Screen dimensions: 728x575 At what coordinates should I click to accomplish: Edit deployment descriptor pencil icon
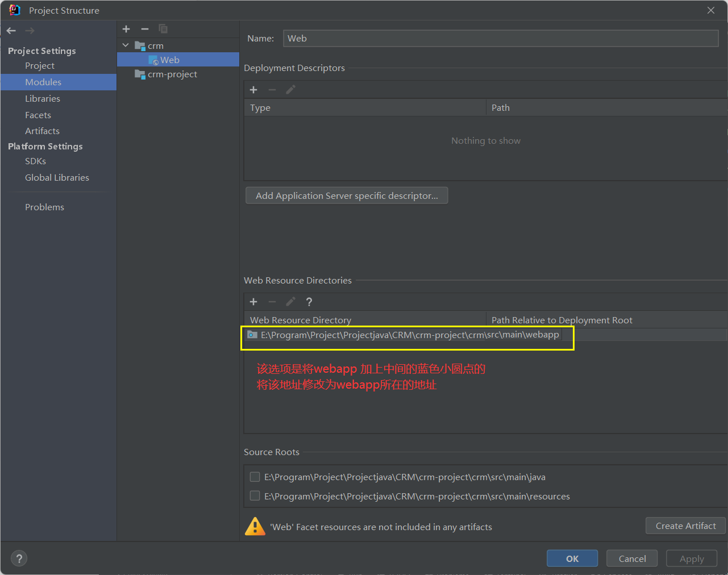(290, 90)
